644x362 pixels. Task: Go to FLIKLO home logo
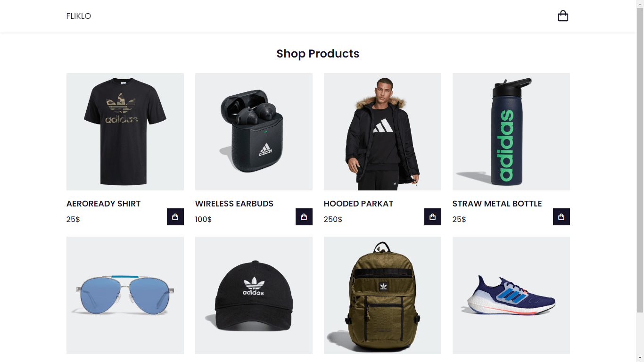click(79, 16)
